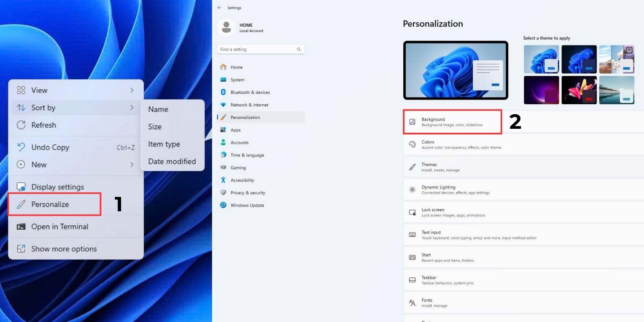Select the spotlight landscape theme thumbnail
The image size is (644, 322).
pyautogui.click(x=617, y=59)
